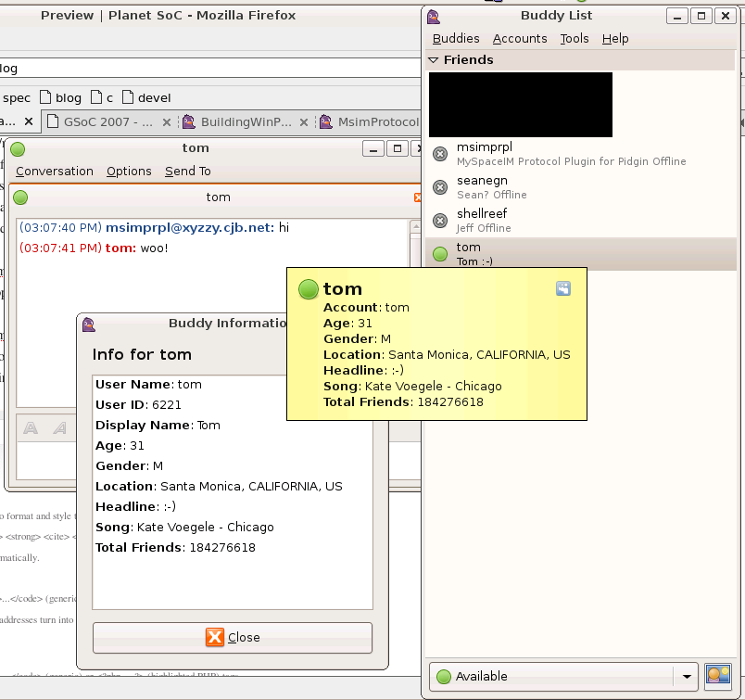The height and width of the screenshot is (700, 745).
Task: Open the spec bookmark
Action: point(16,98)
